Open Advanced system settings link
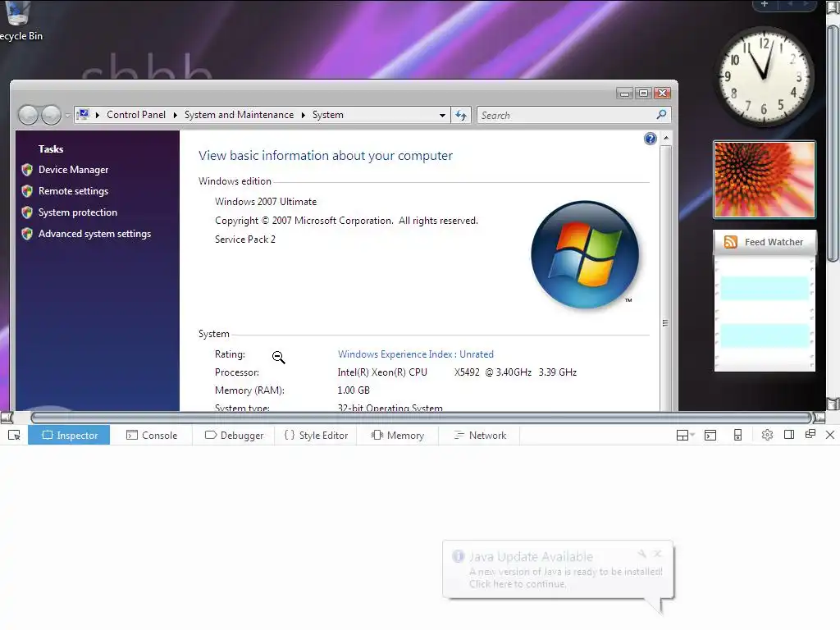This screenshot has height=630, width=840. tap(95, 234)
